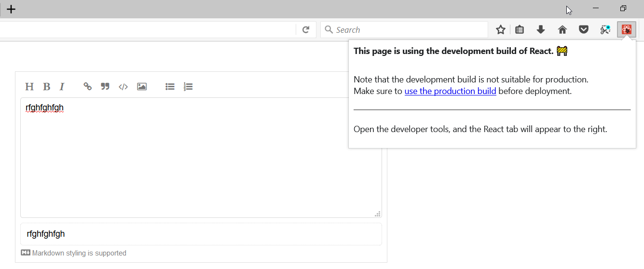
Task: Insert a hyperlink using the chain icon
Action: [x=87, y=87]
